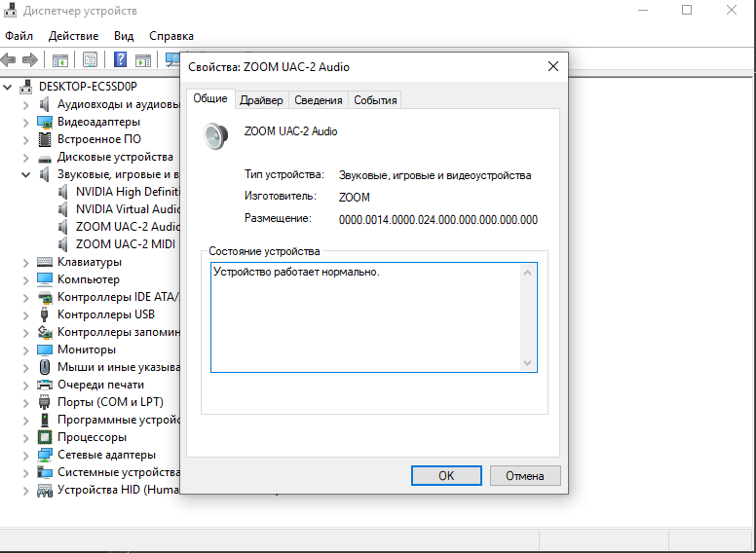Close the ZOOM UAC-2 Audio properties dialog
Screen dimensions: 756x553
[x=553, y=66]
